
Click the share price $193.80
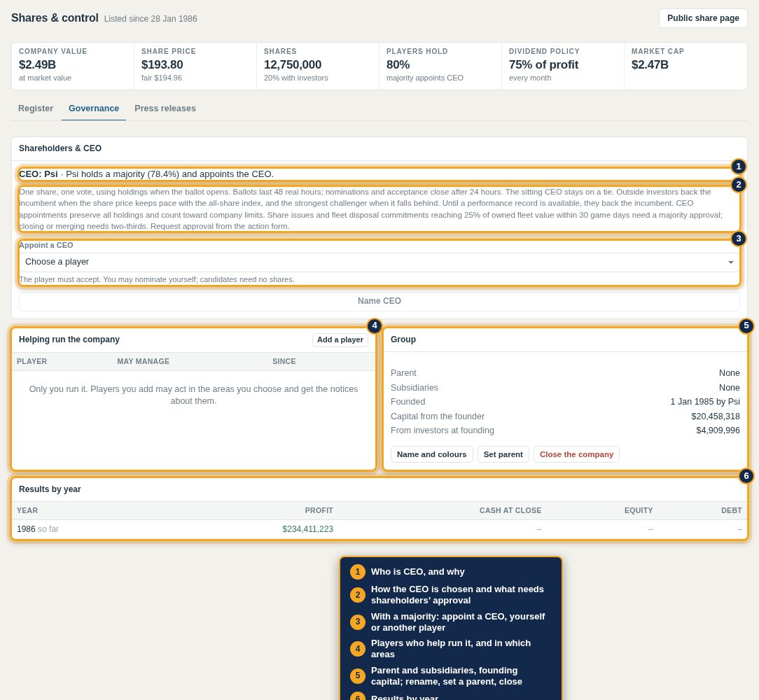[x=162, y=65]
